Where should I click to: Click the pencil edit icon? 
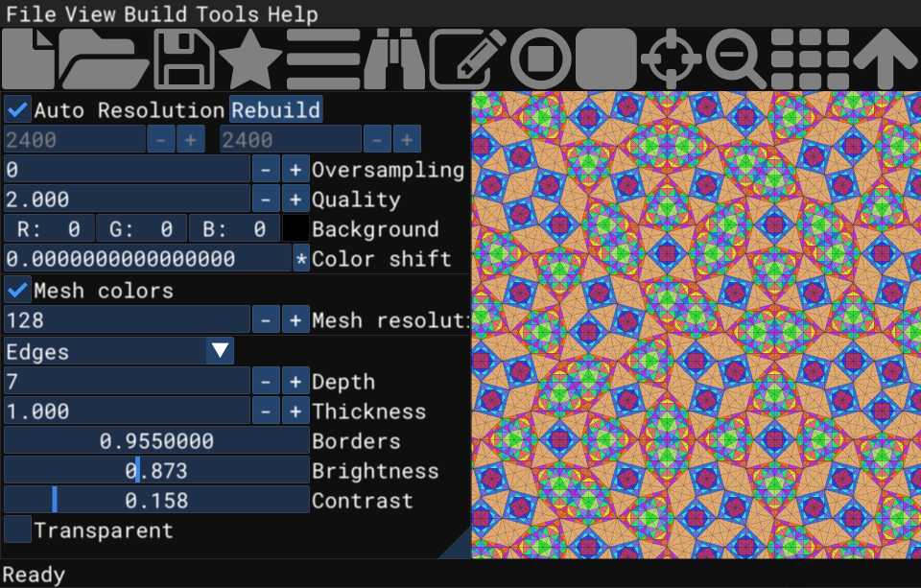coord(467,59)
